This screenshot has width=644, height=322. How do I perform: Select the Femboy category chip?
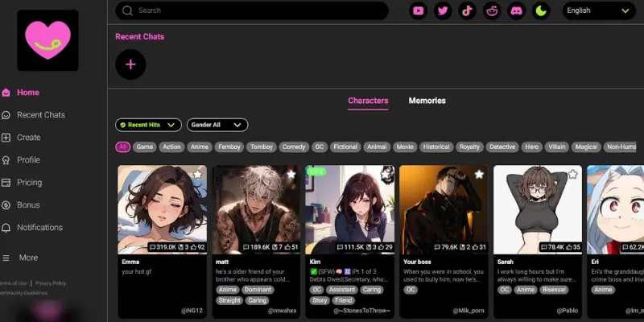[x=229, y=147]
